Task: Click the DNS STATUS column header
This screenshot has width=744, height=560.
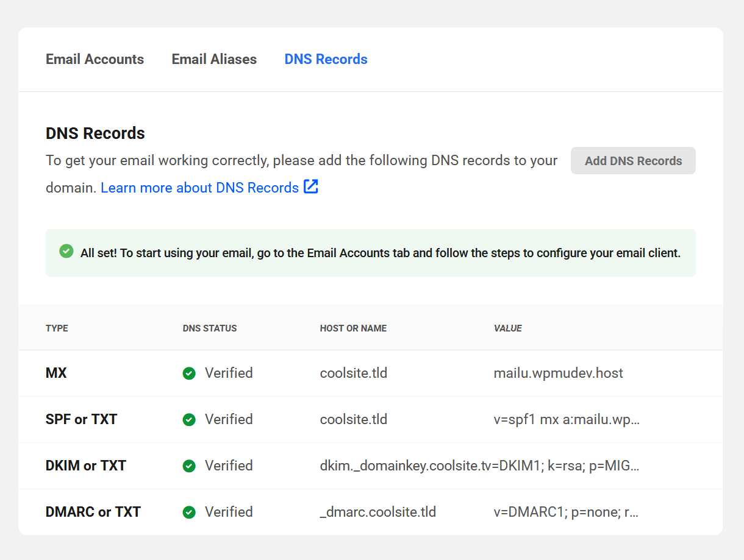Action: point(209,328)
